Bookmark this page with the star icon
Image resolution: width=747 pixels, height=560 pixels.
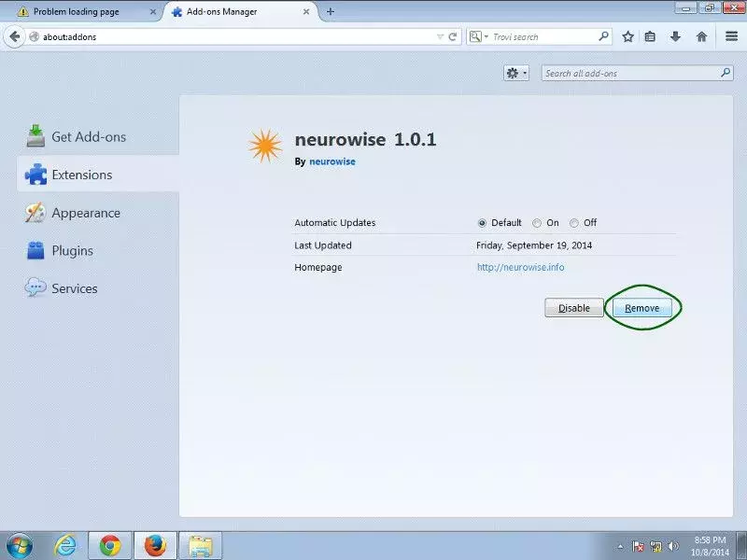[x=627, y=36]
